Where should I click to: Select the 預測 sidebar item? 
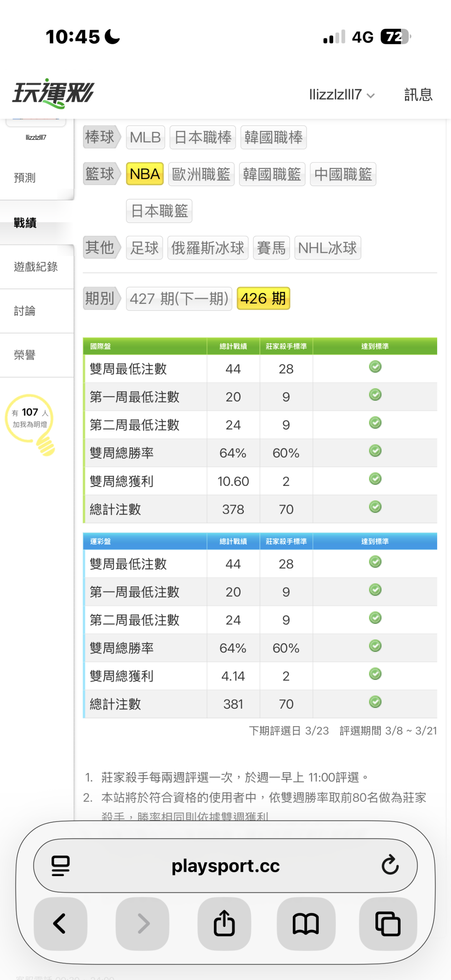(25, 178)
